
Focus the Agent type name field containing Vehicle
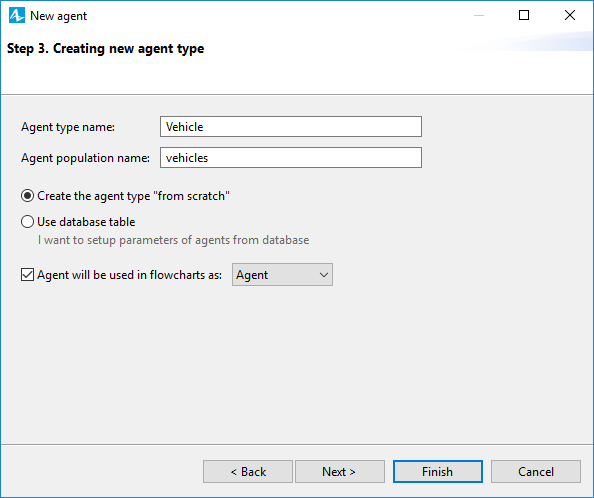(291, 126)
